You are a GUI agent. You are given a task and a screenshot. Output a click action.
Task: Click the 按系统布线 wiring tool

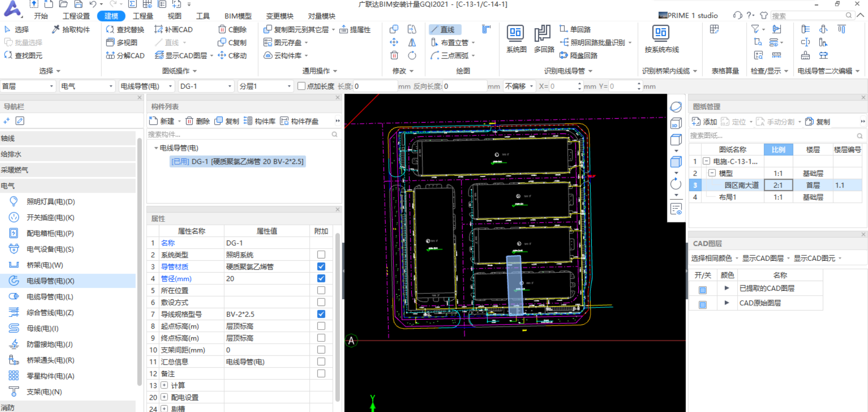click(x=662, y=39)
